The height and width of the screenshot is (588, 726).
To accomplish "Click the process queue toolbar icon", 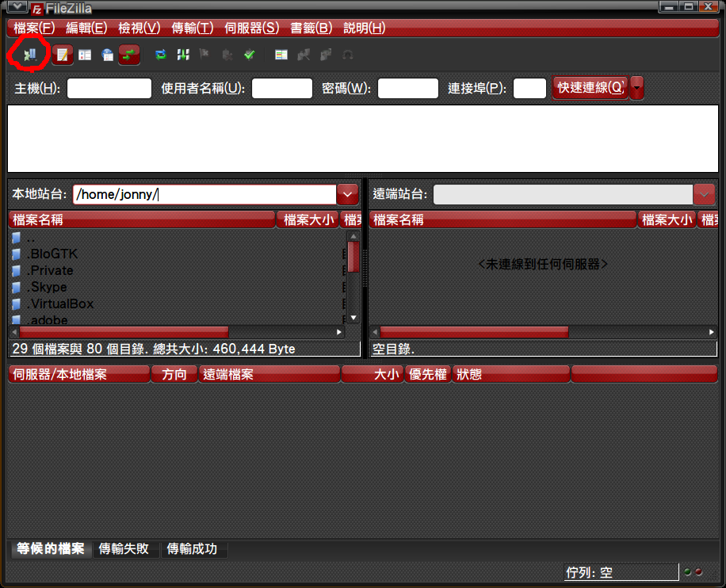I will click(181, 55).
